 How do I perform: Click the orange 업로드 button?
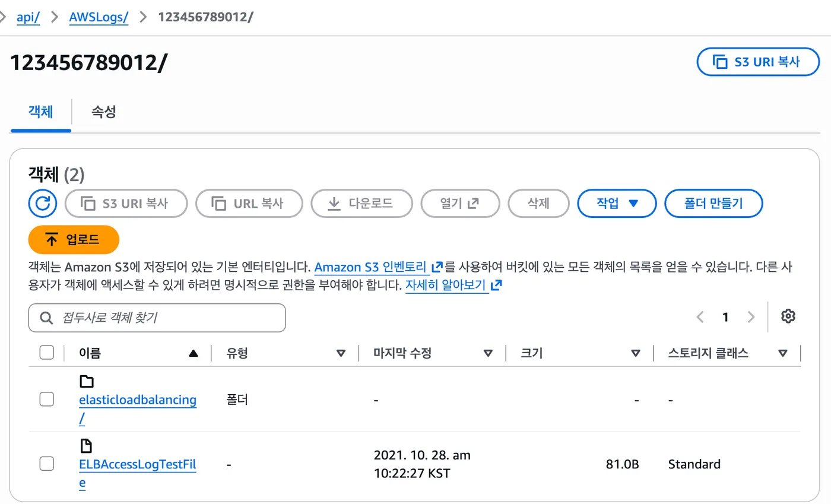74,240
